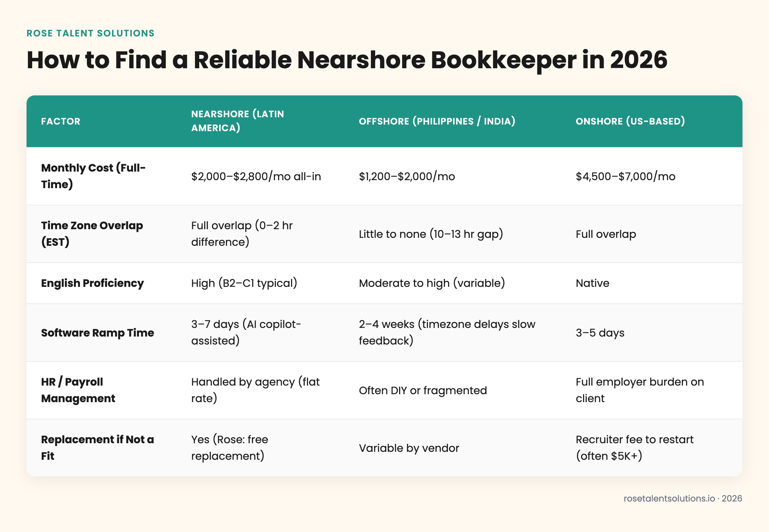Click the 'Full overlap (0–2 hr difference)' cell
769x532 pixels.
click(x=242, y=234)
